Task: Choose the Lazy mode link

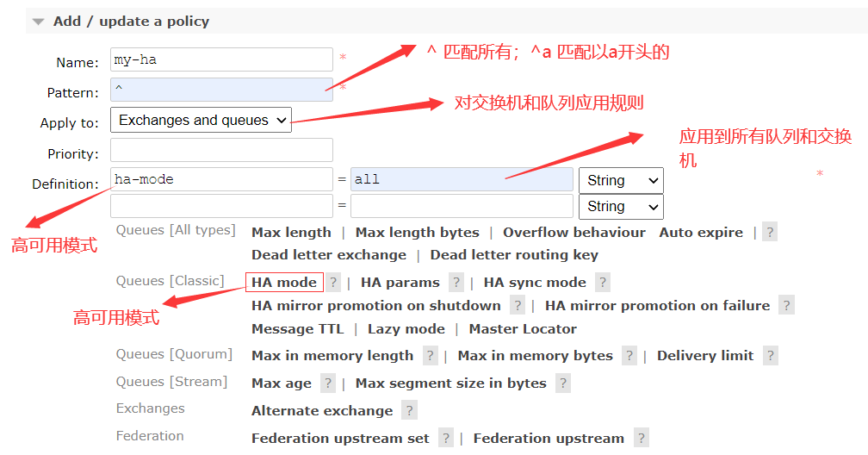Action: 406,329
